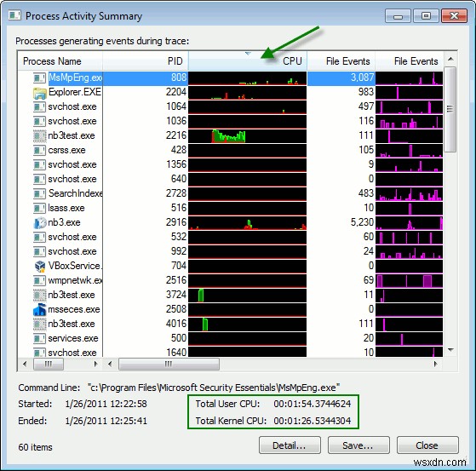Click Process Name column scroll left arrow
The image size is (476, 471).
pyautogui.click(x=25, y=364)
